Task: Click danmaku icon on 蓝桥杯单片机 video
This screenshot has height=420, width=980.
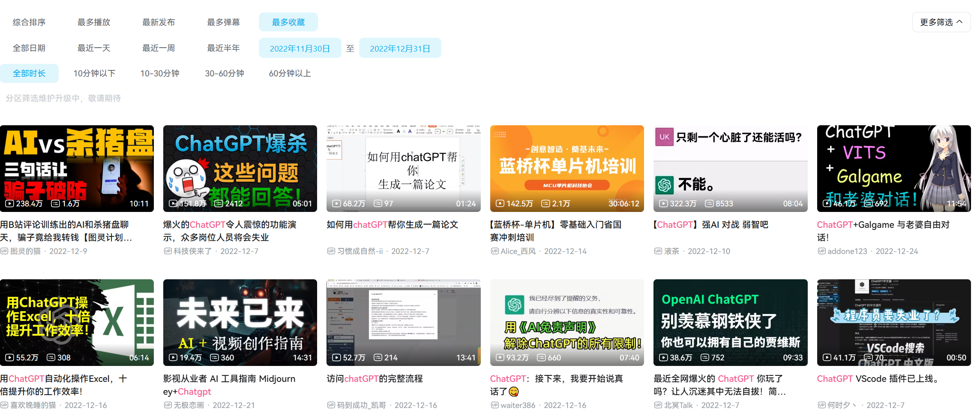Action: pos(546,204)
